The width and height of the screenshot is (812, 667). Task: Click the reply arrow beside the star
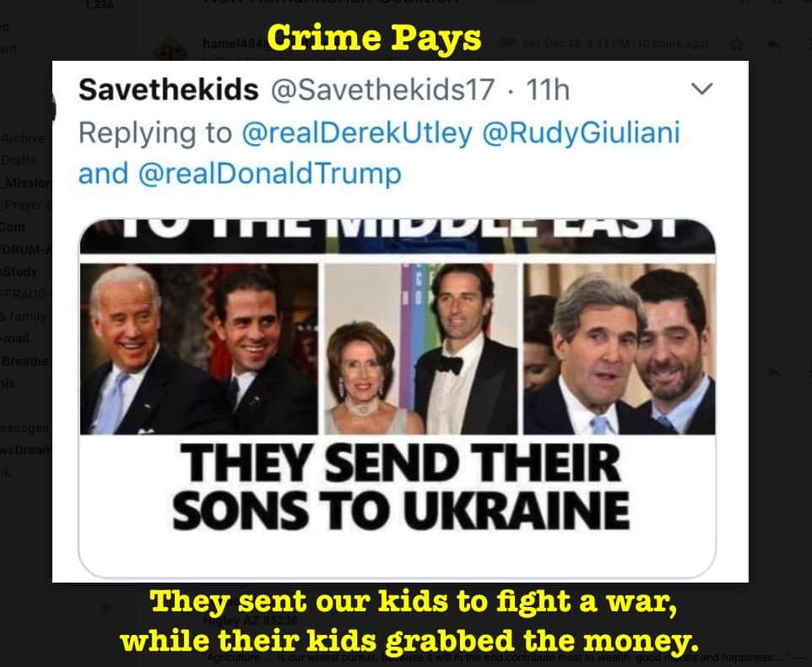[x=774, y=45]
